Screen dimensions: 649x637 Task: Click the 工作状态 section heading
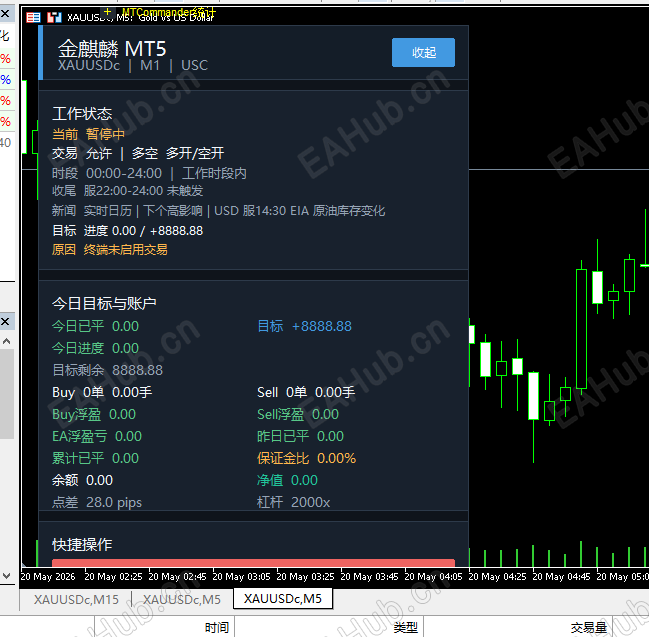tap(82, 113)
